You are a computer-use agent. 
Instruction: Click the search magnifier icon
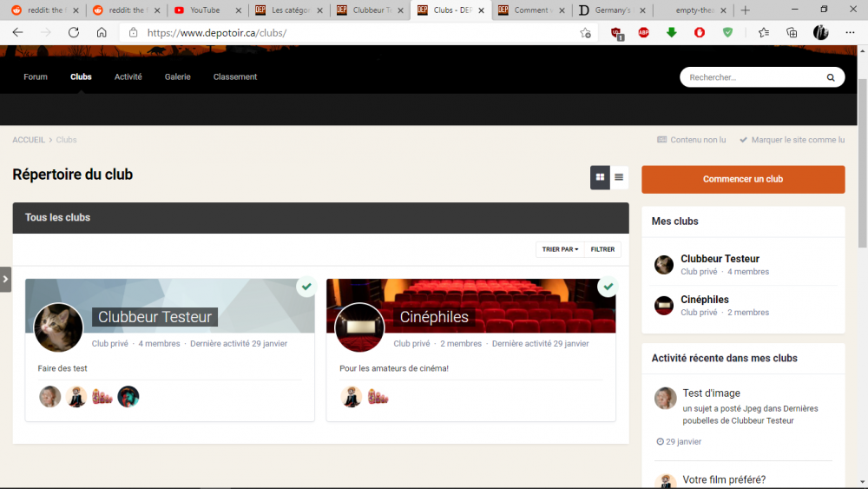(831, 77)
